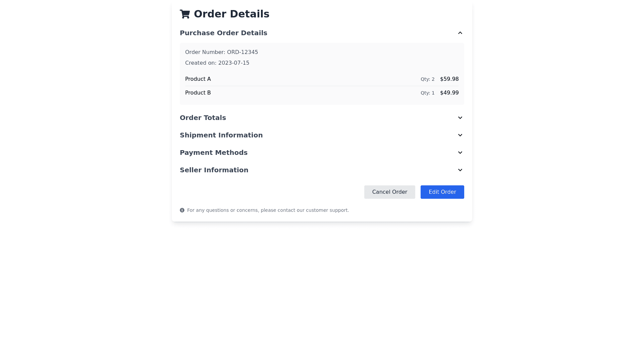Click the chevron beside Order Totals
Screen dimensions: 644x362
(460, 118)
